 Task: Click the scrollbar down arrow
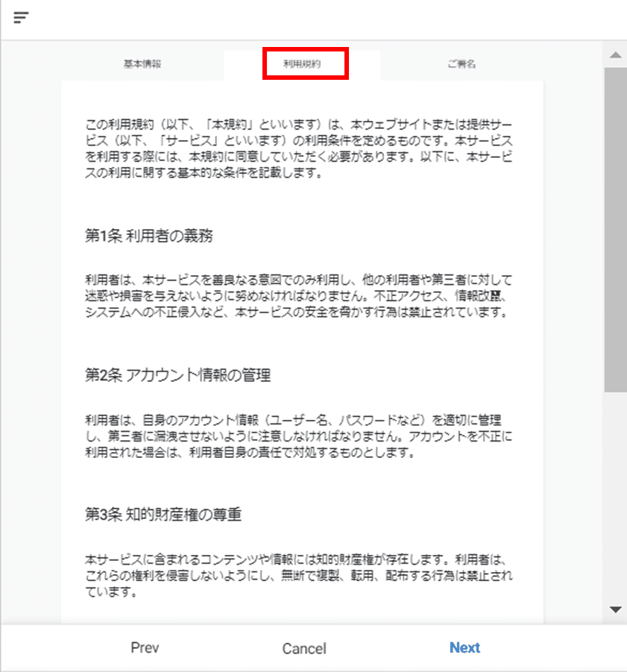click(615, 609)
